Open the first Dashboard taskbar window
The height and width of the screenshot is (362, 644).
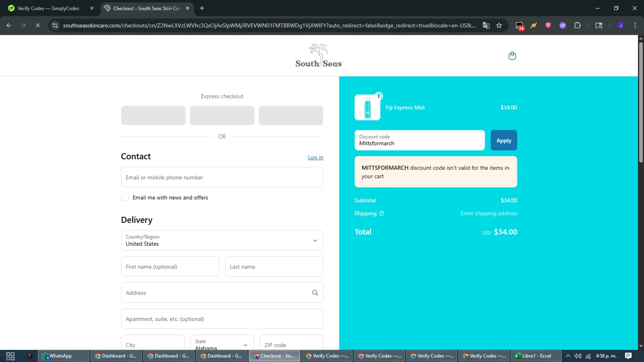coord(116,356)
